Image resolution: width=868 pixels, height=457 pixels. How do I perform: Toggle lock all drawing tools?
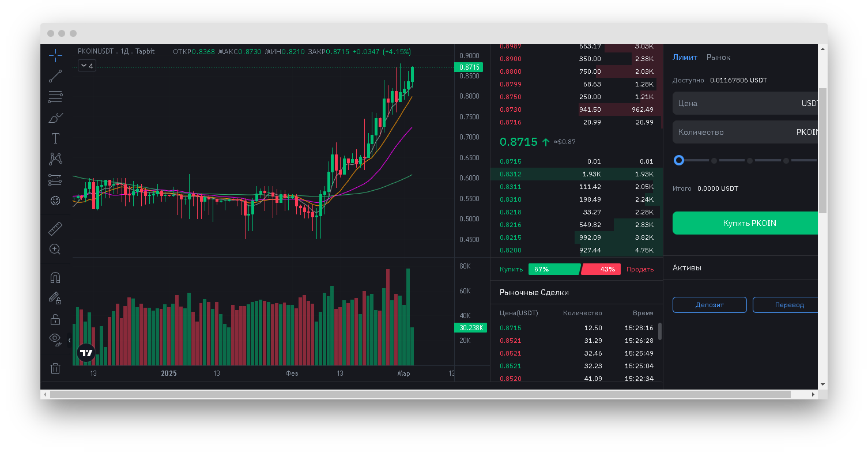55,319
